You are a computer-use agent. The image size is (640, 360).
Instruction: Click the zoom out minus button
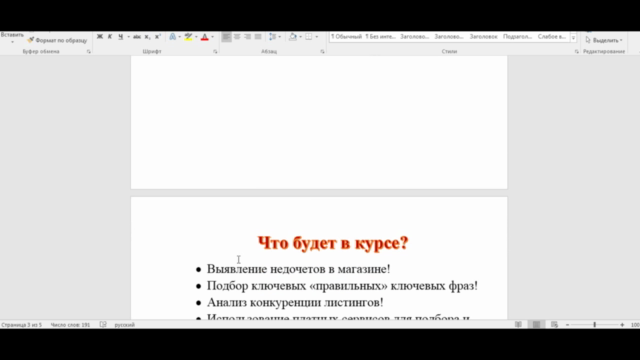(567, 325)
